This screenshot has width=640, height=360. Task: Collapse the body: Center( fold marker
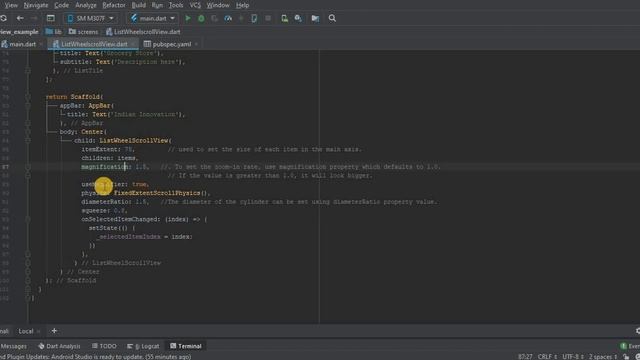[28, 132]
